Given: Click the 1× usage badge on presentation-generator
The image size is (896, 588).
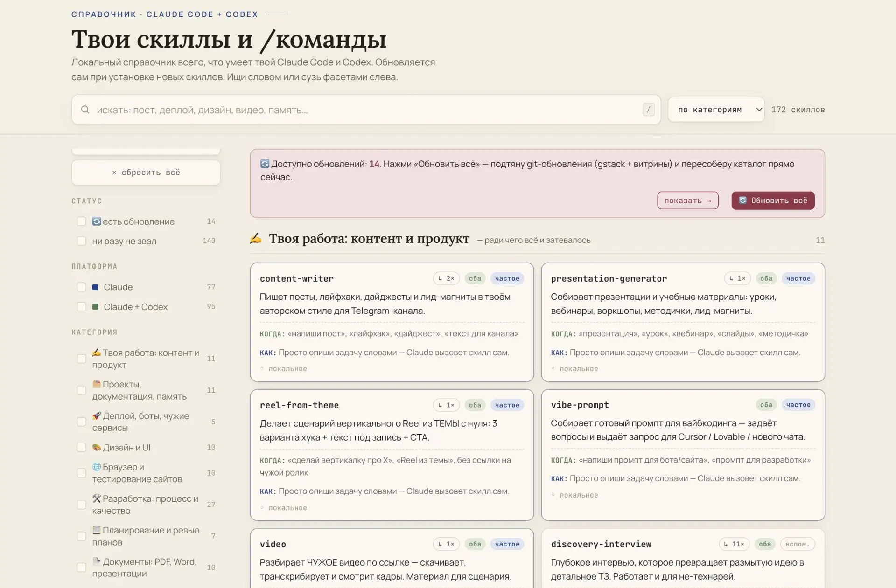Looking at the screenshot, I should [x=738, y=278].
